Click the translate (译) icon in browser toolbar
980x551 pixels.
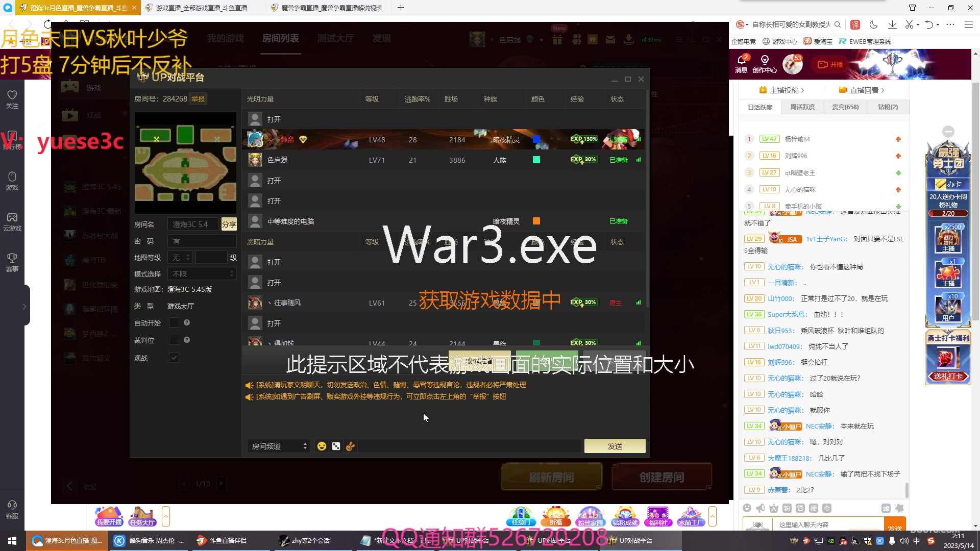(855, 24)
